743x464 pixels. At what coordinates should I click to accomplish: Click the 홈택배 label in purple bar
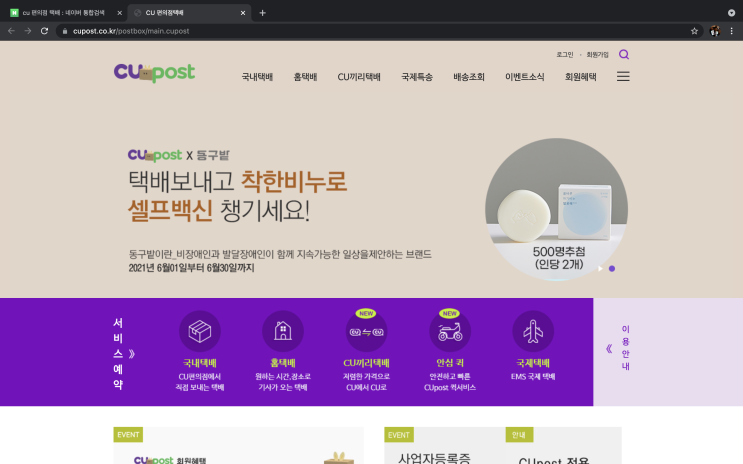click(x=283, y=363)
